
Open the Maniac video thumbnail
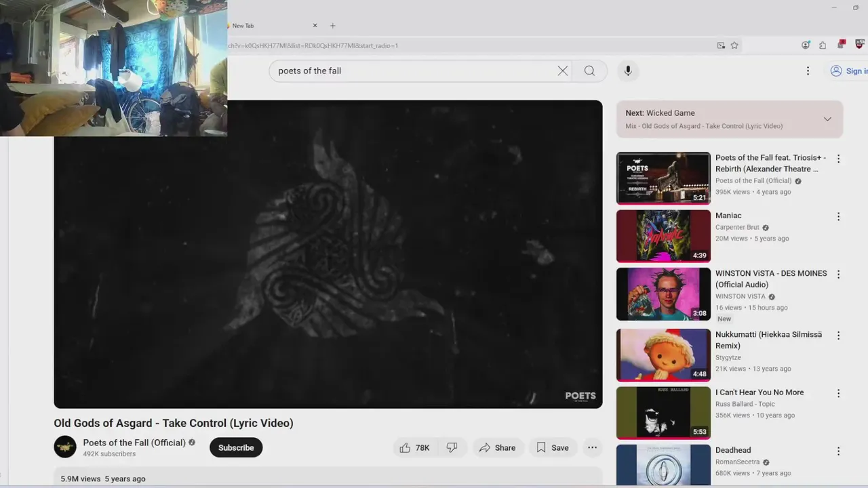tap(663, 236)
